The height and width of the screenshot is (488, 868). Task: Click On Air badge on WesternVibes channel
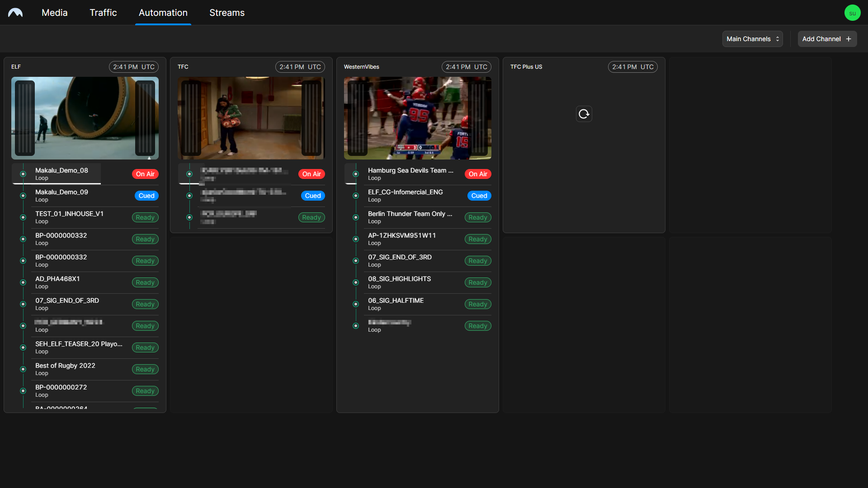pyautogui.click(x=477, y=174)
